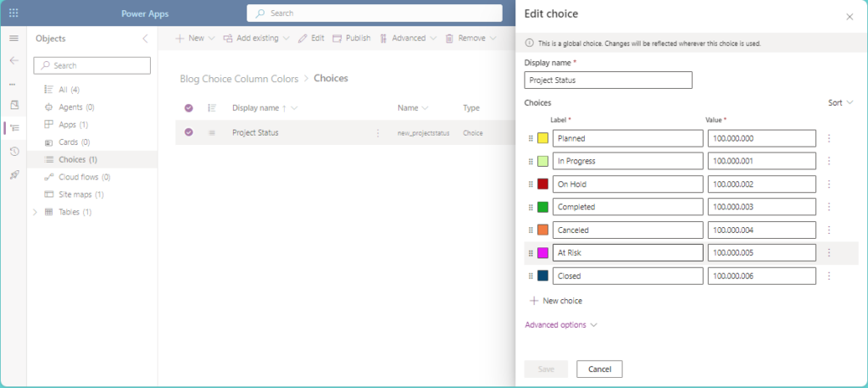Expand Advanced options section

[561, 325]
